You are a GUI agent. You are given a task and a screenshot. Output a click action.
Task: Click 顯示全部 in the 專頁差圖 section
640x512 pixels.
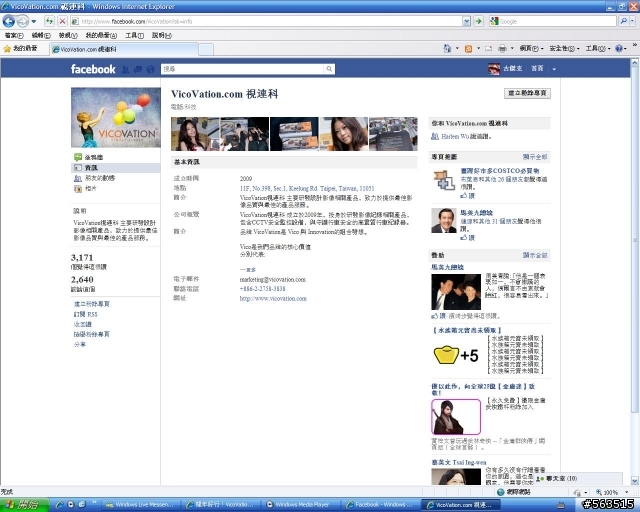point(535,157)
